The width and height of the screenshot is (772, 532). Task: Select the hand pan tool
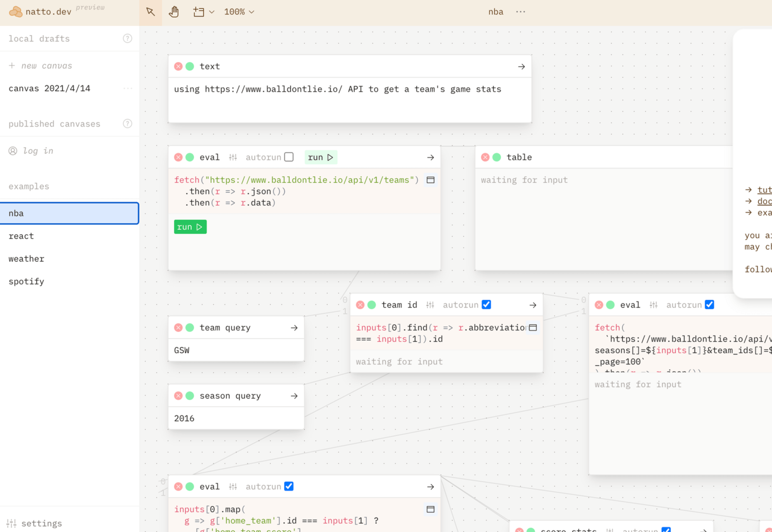pos(174,12)
